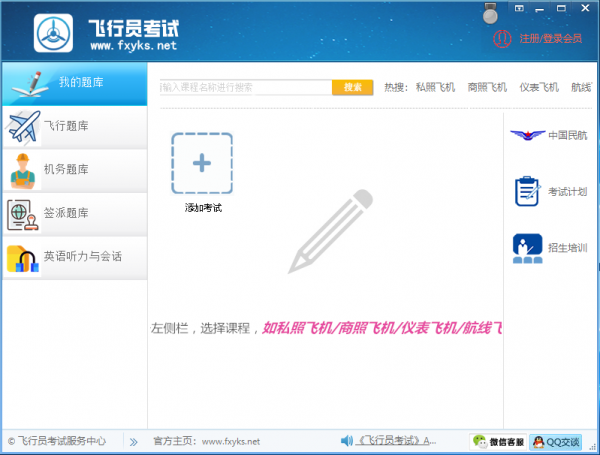600x455 pixels.
Task: Click the dashed plus box to add exam
Action: click(202, 163)
